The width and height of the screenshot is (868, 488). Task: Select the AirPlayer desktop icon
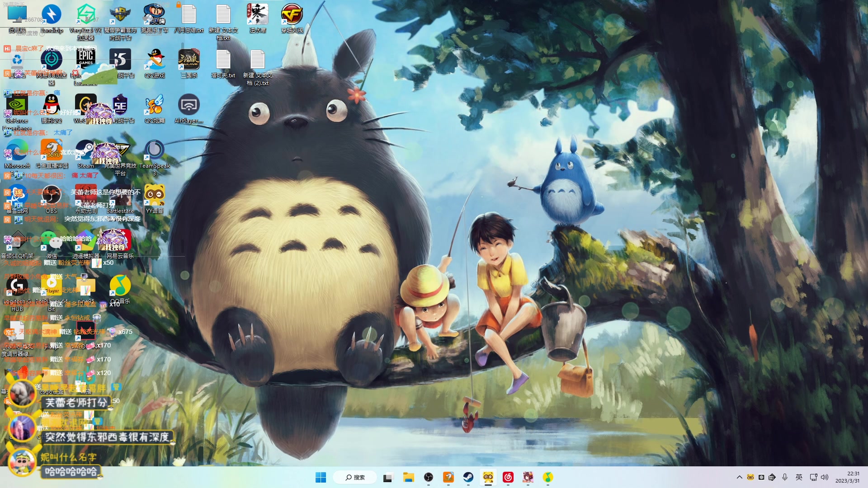(189, 108)
